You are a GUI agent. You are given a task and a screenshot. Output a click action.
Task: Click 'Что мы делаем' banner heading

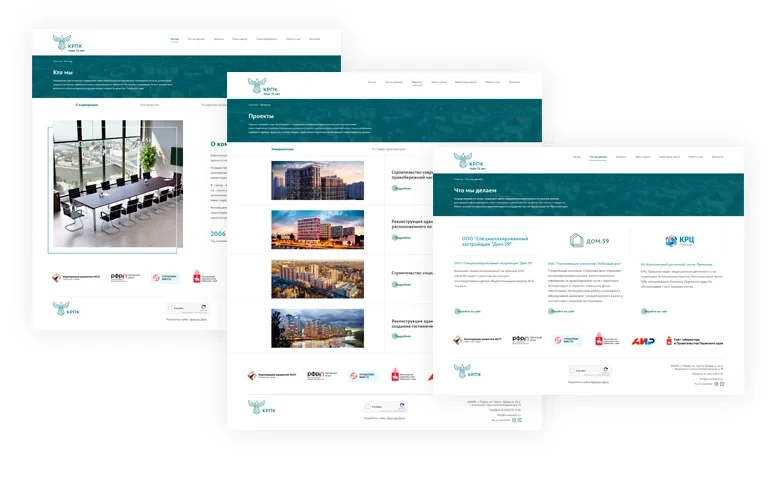(x=475, y=190)
